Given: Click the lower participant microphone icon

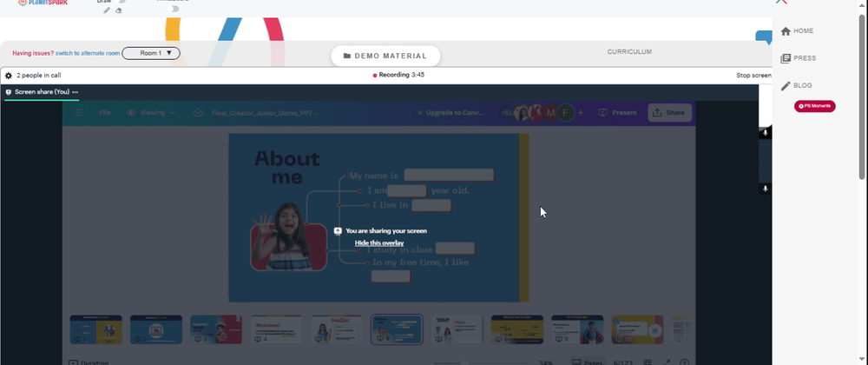Looking at the screenshot, I should (765, 189).
